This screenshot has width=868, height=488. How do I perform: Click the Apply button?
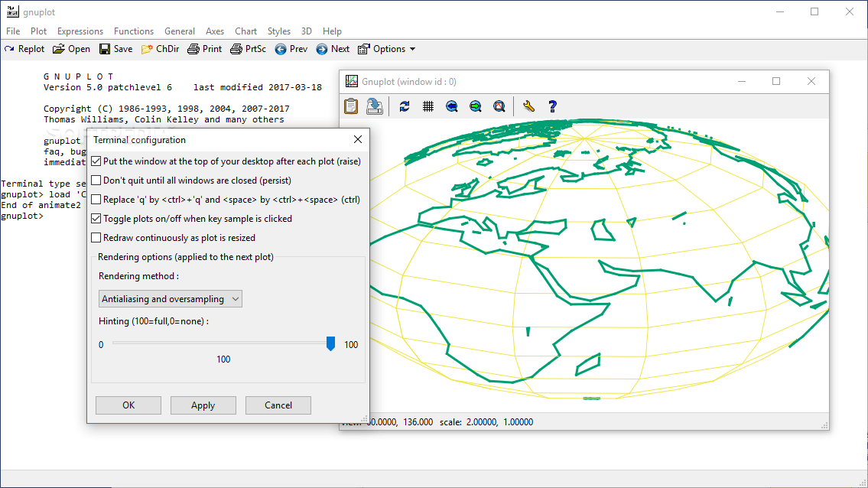tap(203, 405)
